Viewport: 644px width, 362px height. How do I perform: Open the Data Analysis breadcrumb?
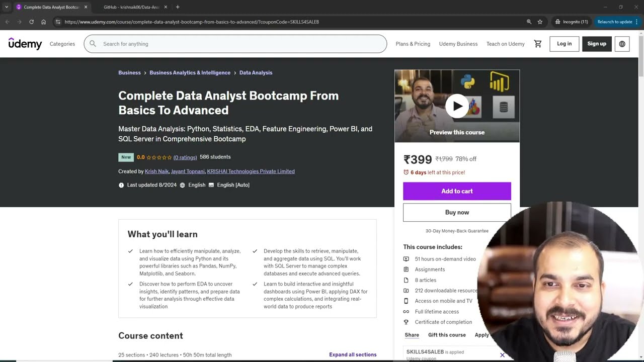(256, 73)
